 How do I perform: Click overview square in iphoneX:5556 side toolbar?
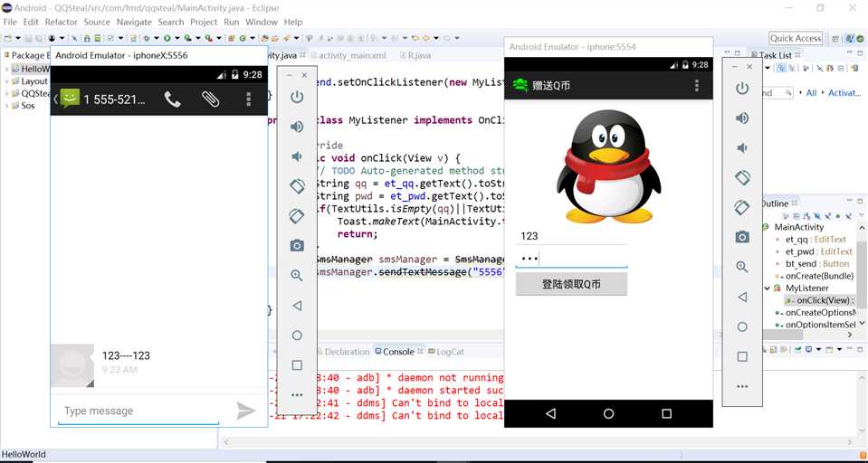[x=297, y=365]
